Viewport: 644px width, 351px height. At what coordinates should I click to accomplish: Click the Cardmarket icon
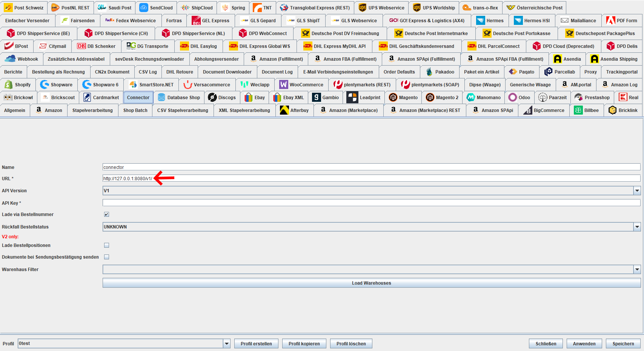(x=87, y=97)
